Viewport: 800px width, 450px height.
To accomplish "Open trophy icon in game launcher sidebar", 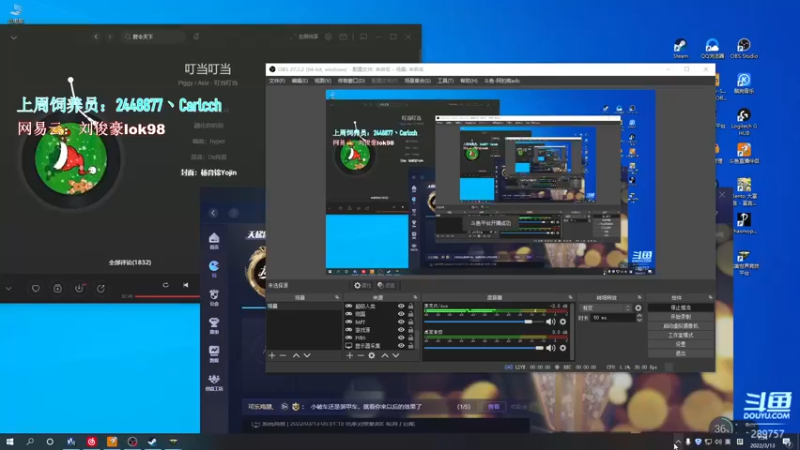I will [x=214, y=325].
